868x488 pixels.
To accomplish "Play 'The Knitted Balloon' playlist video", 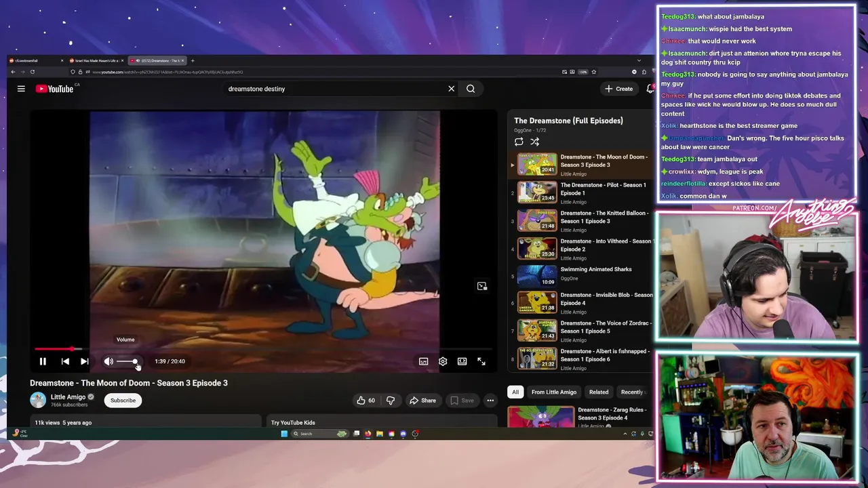I will pyautogui.click(x=582, y=220).
